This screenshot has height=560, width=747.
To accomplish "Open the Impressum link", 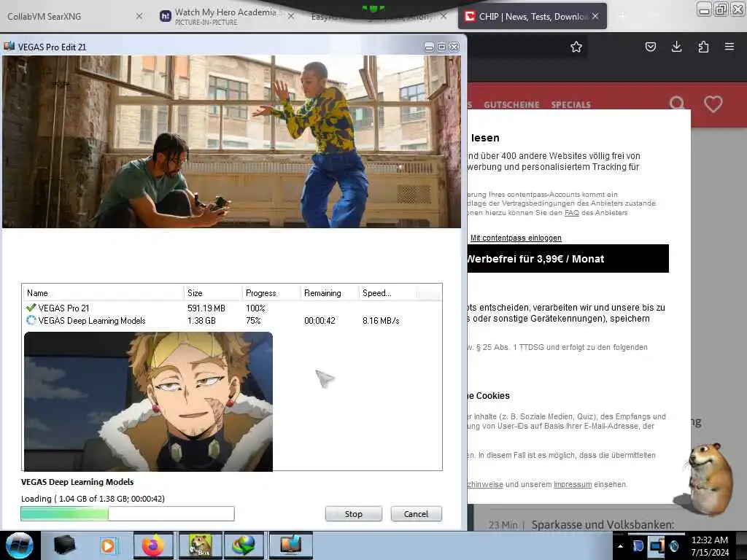I will click(573, 484).
